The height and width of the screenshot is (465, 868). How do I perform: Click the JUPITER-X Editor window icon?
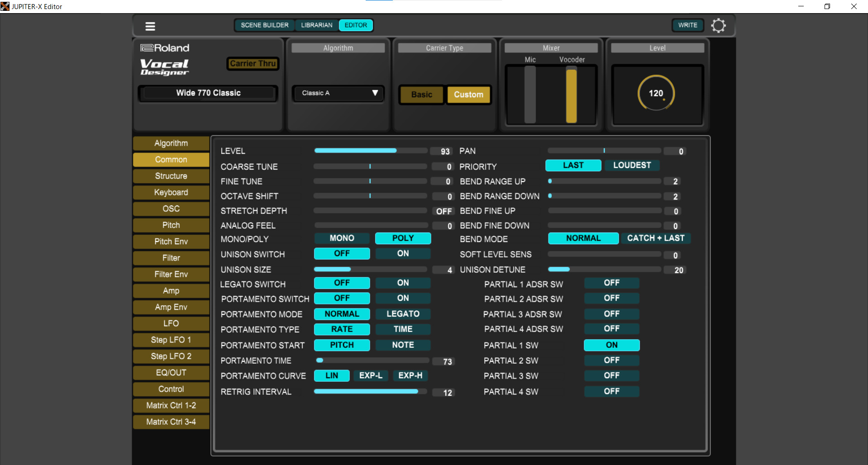pyautogui.click(x=5, y=6)
